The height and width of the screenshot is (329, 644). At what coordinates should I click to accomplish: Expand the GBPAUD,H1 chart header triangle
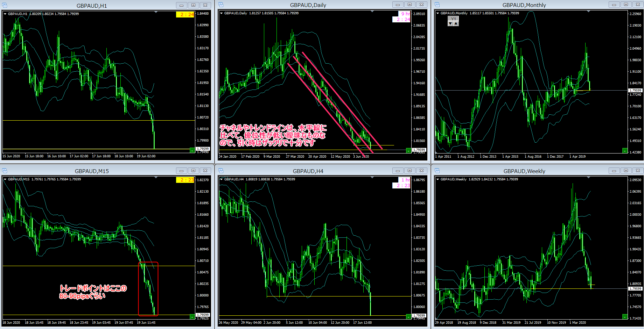click(x=5, y=14)
